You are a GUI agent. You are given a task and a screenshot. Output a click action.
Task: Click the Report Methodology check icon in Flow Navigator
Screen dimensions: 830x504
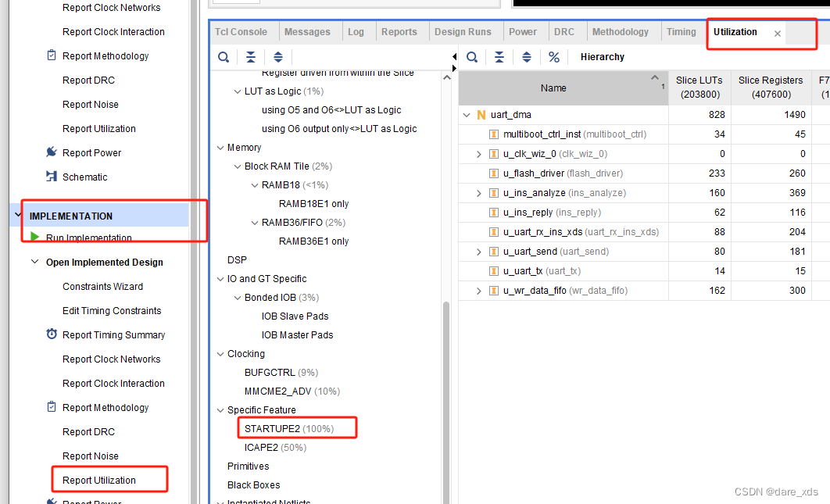tap(49, 55)
